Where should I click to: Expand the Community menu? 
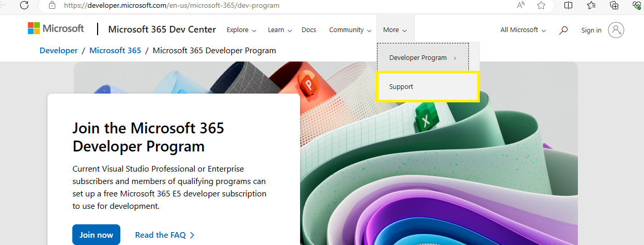pyautogui.click(x=350, y=30)
